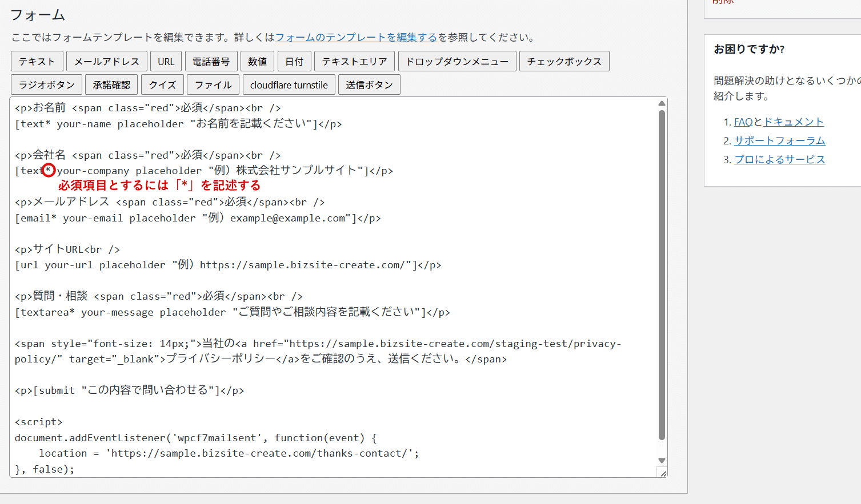Add an 承諾確認 acceptance tag
The height and width of the screenshot is (504, 861).
click(x=111, y=85)
